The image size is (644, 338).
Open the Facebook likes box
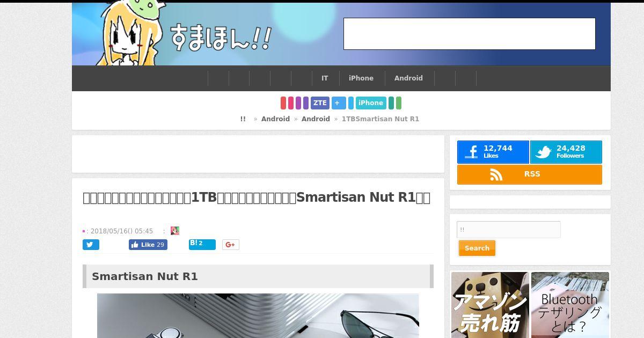pyautogui.click(x=493, y=152)
